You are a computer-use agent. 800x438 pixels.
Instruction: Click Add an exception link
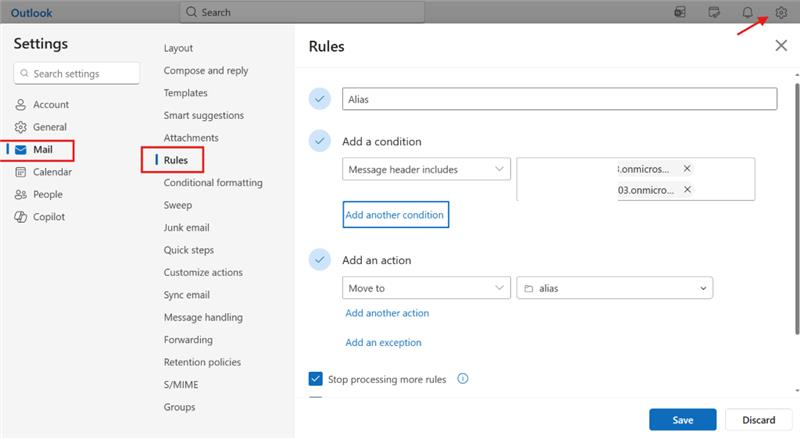pyautogui.click(x=383, y=343)
